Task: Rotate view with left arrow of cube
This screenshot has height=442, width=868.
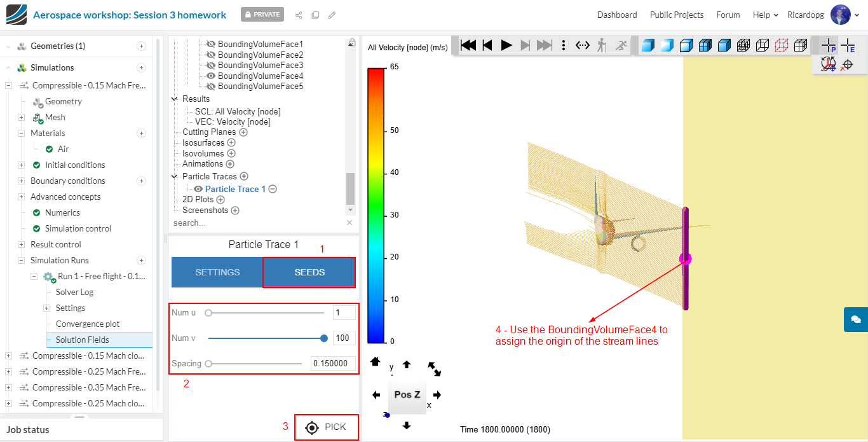Action: 376,395
